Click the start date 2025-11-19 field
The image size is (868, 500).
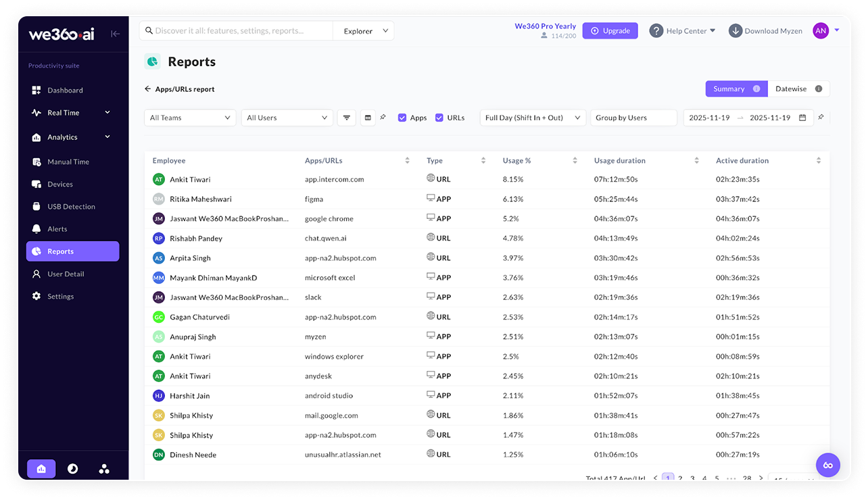709,118
